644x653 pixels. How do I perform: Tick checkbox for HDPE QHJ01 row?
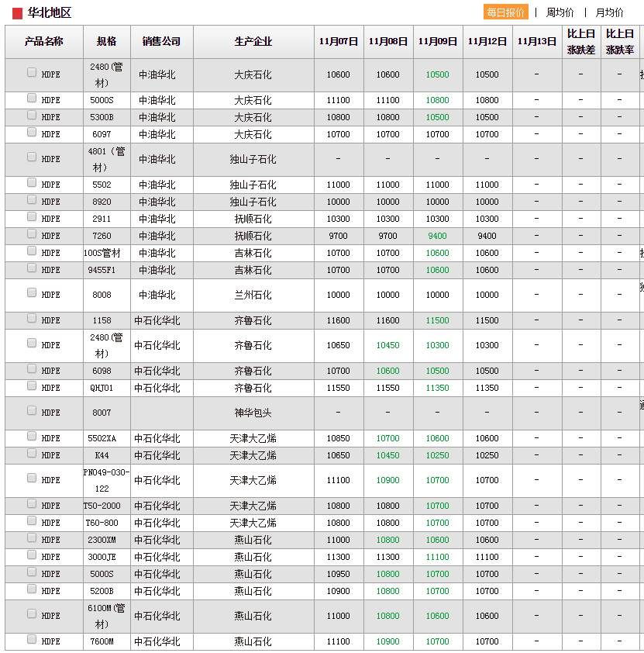coord(32,385)
